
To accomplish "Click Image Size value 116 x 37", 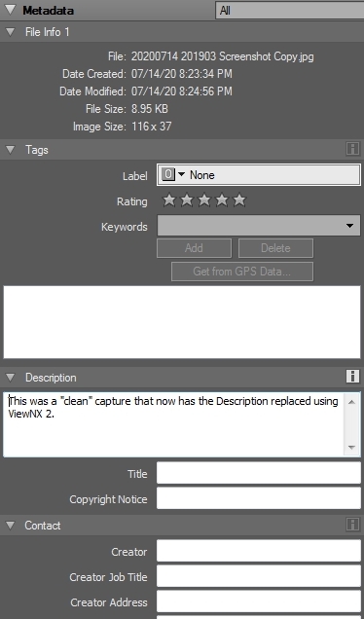I will coord(151,127).
